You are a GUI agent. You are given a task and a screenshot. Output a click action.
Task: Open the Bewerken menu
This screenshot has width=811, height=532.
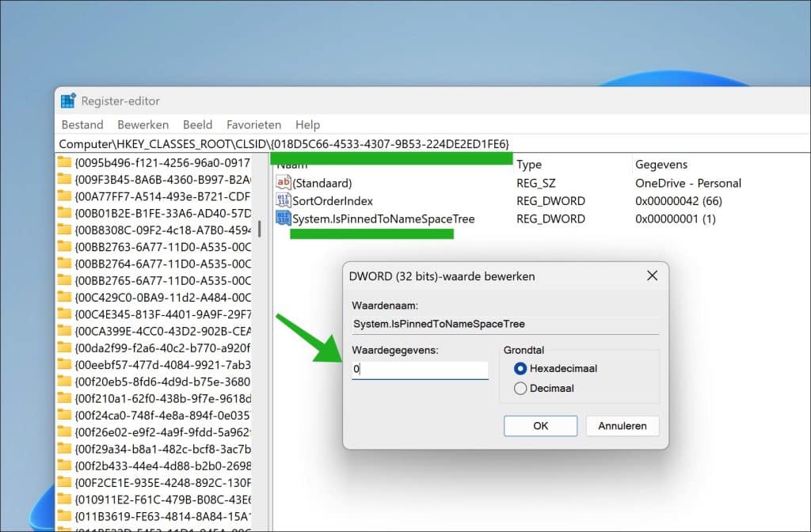pyautogui.click(x=143, y=124)
